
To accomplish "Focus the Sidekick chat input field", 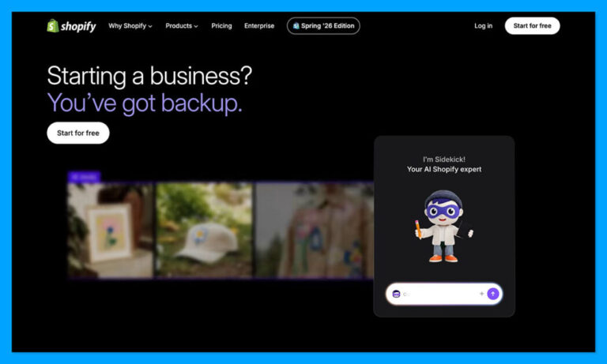I will tap(444, 294).
